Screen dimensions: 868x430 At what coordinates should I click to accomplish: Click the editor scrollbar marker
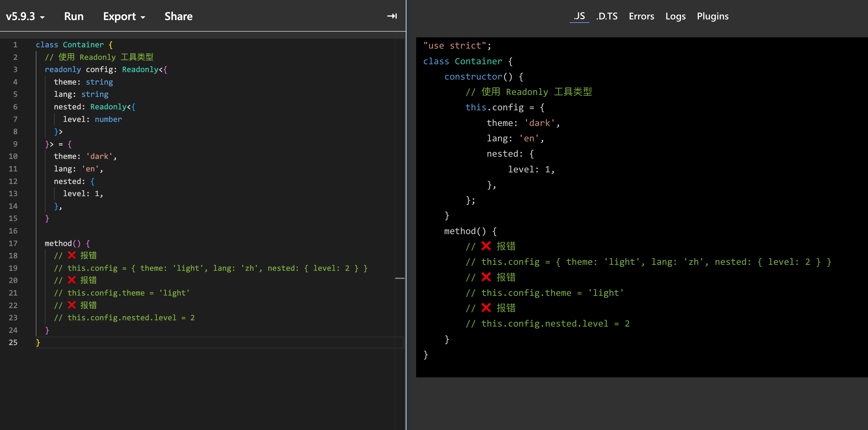(x=399, y=278)
